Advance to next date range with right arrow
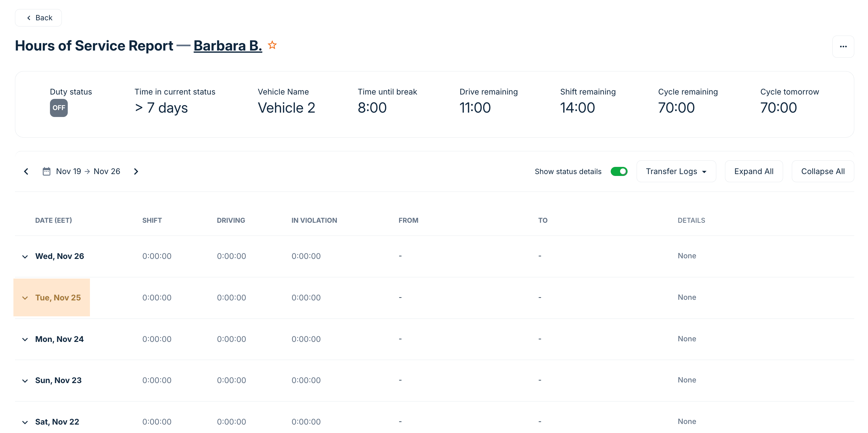 pyautogui.click(x=136, y=171)
